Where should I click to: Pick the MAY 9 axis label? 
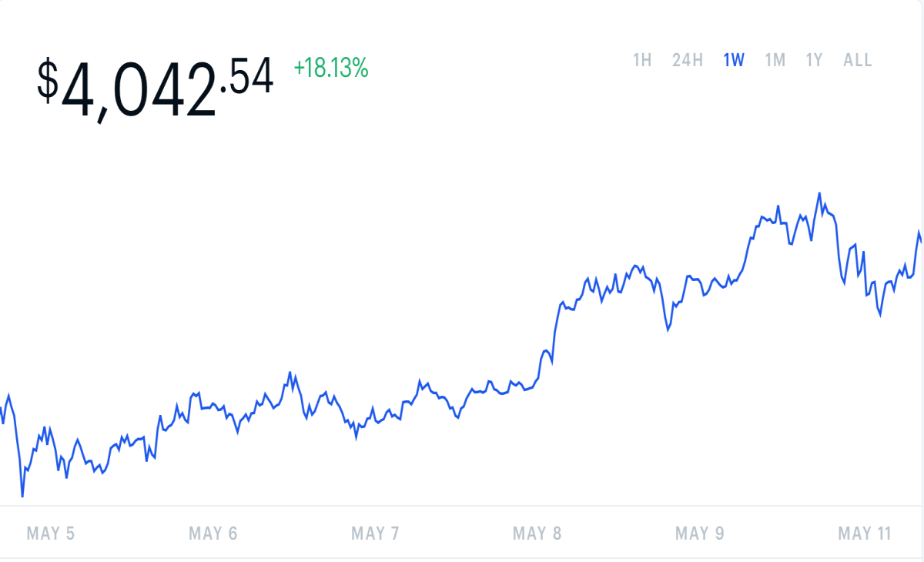point(699,534)
